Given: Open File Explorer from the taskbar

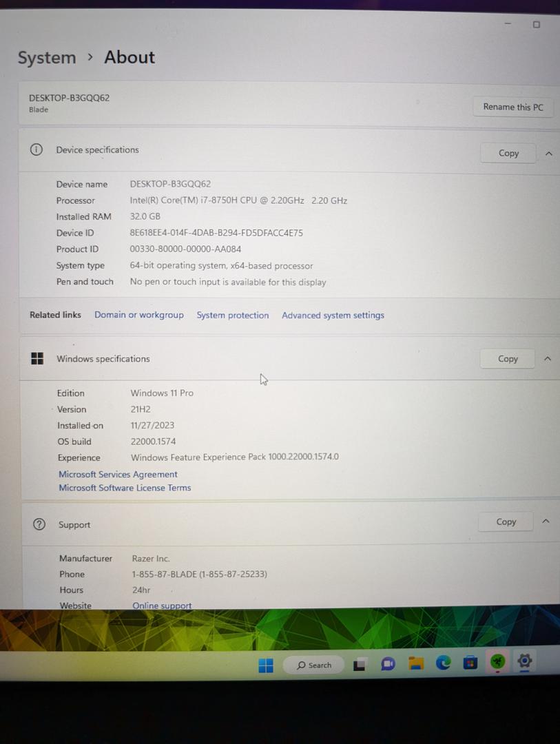Looking at the screenshot, I should tap(416, 663).
